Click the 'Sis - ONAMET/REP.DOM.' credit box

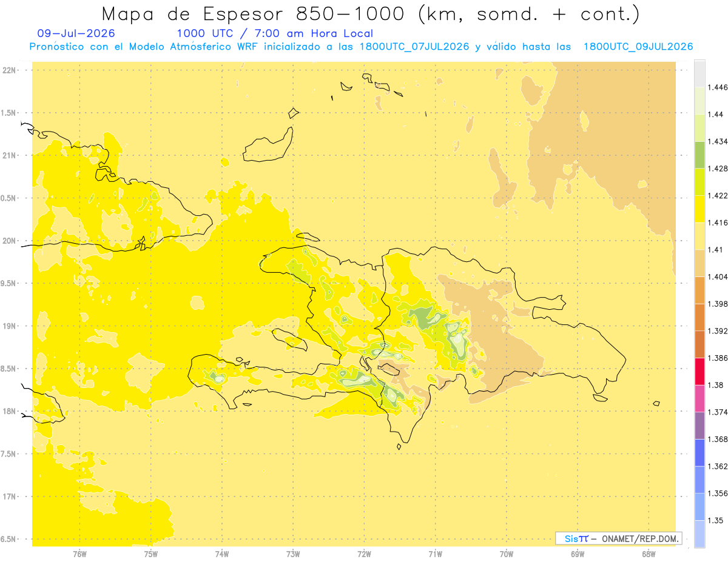click(619, 538)
